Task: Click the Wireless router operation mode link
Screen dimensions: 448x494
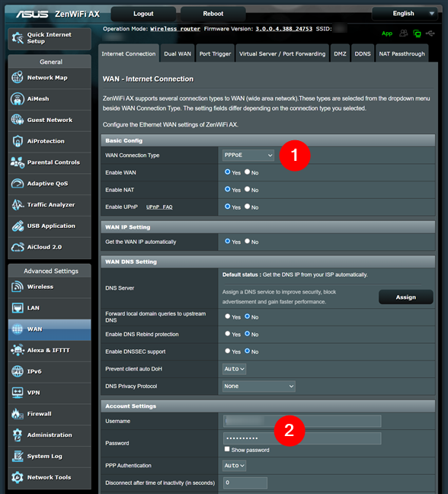Action: pyautogui.click(x=175, y=29)
